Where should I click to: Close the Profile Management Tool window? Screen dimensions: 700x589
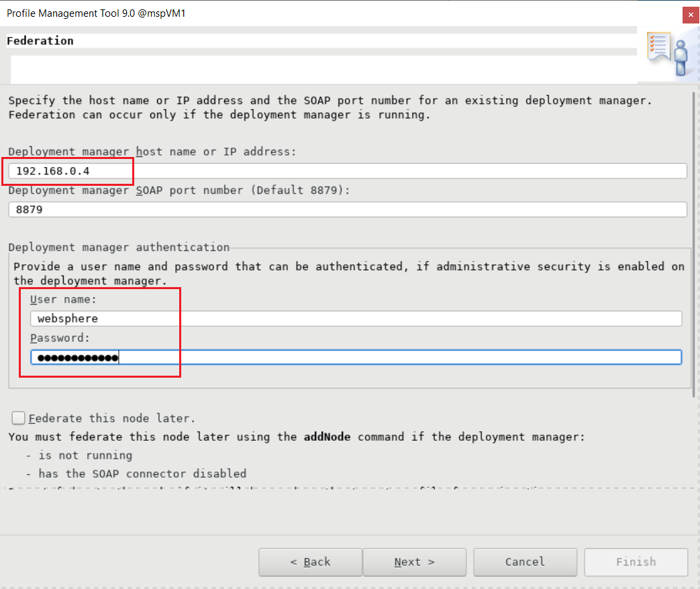pos(690,14)
